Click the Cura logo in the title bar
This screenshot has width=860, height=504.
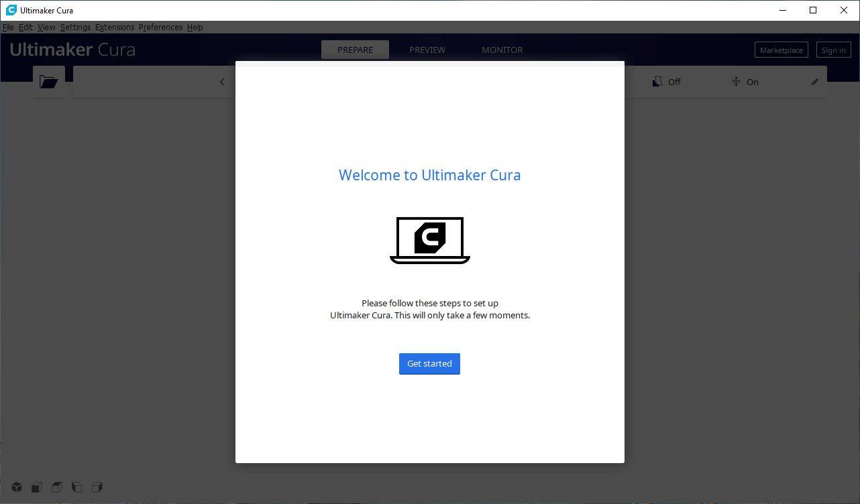[x=11, y=10]
